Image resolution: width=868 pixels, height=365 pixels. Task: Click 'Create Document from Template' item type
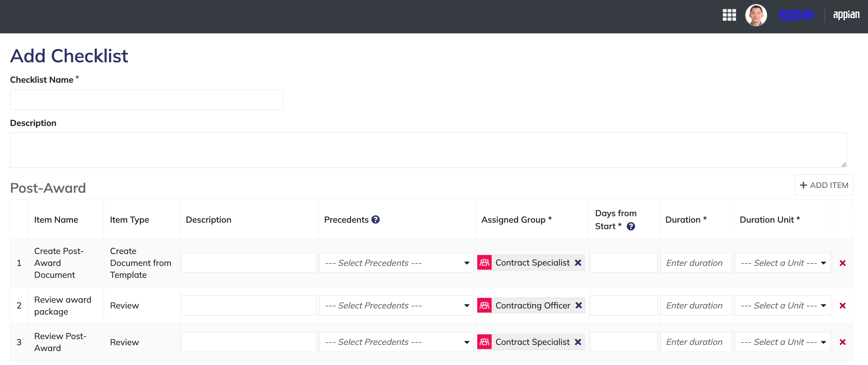140,263
